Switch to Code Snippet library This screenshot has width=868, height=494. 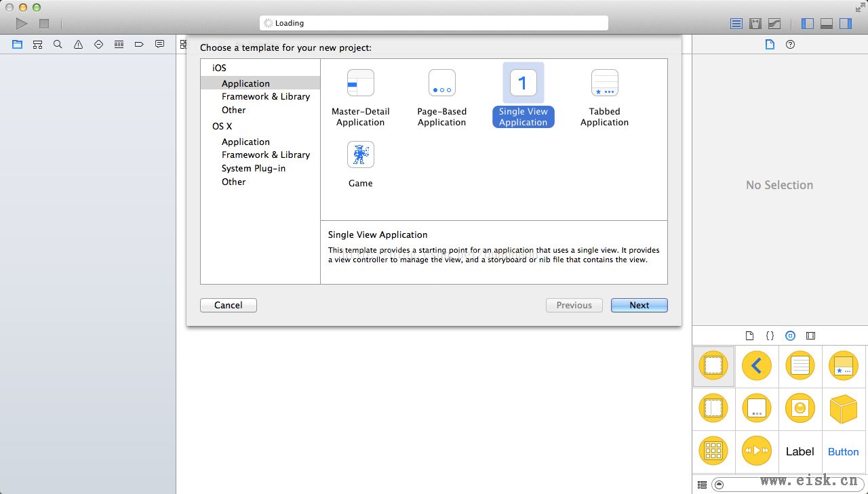pyautogui.click(x=770, y=335)
